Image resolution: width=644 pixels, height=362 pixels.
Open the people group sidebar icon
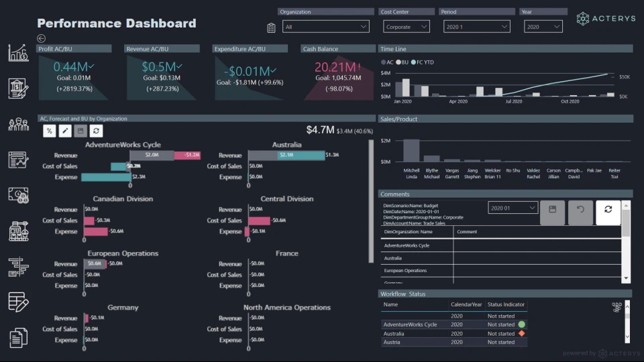coord(19,124)
